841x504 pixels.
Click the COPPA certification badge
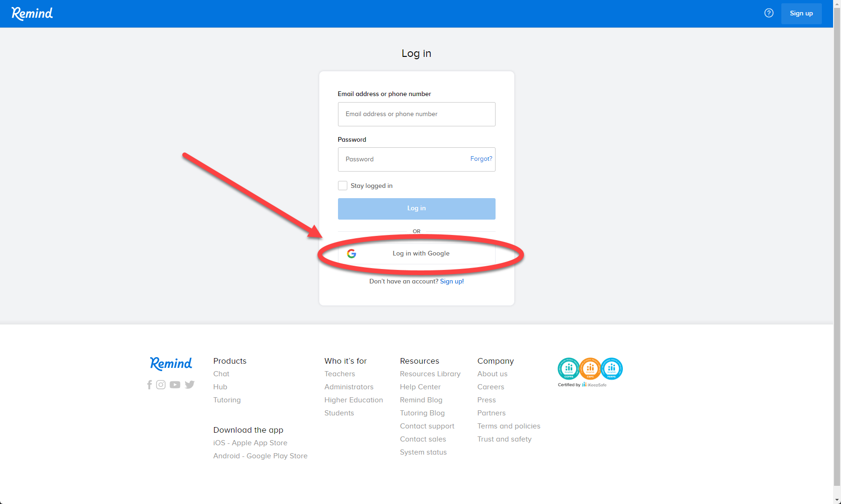569,369
